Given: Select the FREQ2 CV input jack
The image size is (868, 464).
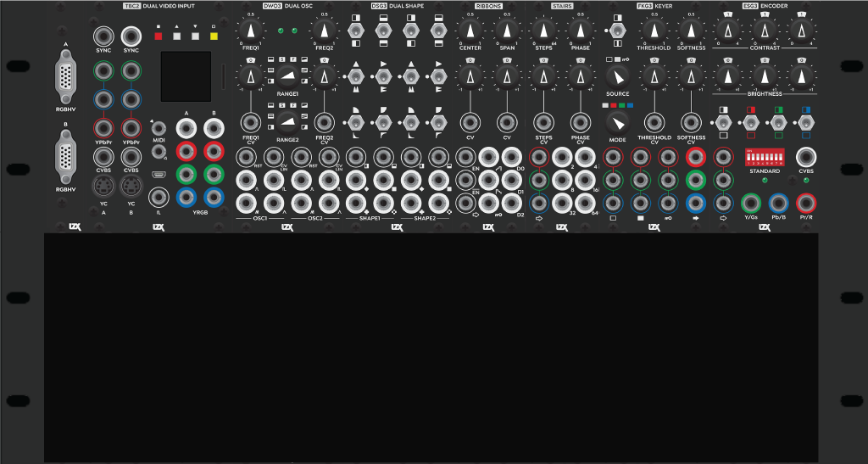Looking at the screenshot, I should [x=325, y=121].
